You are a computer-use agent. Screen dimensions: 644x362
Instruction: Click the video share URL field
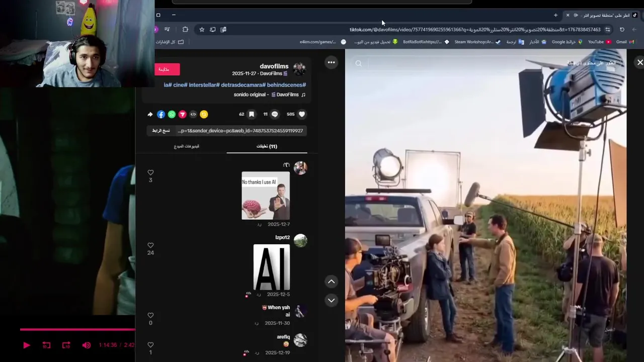[240, 131]
